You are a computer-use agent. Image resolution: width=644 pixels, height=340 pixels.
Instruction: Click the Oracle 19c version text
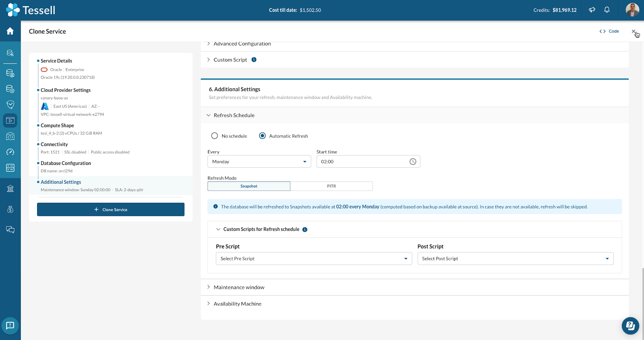(x=68, y=77)
